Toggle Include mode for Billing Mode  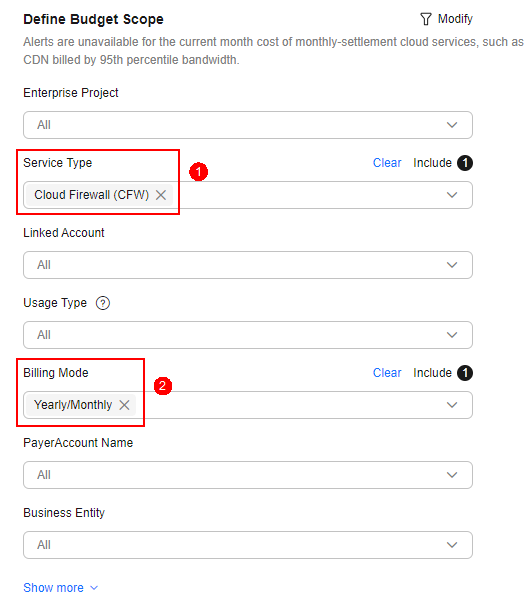432,373
